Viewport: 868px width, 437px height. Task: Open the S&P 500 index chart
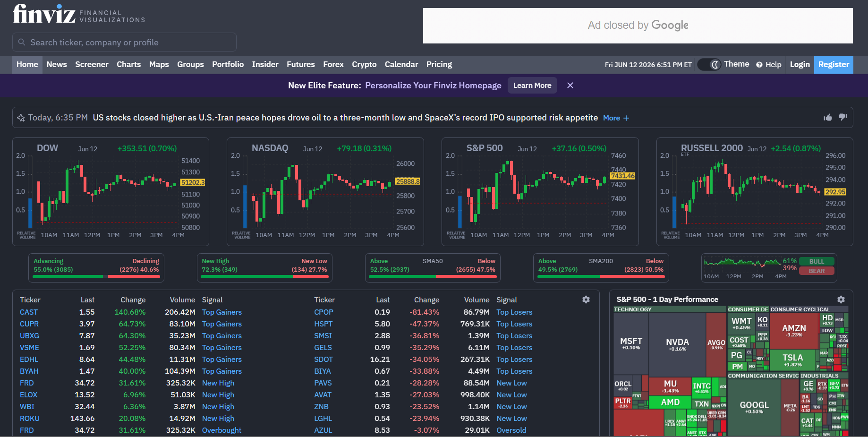click(x=540, y=192)
